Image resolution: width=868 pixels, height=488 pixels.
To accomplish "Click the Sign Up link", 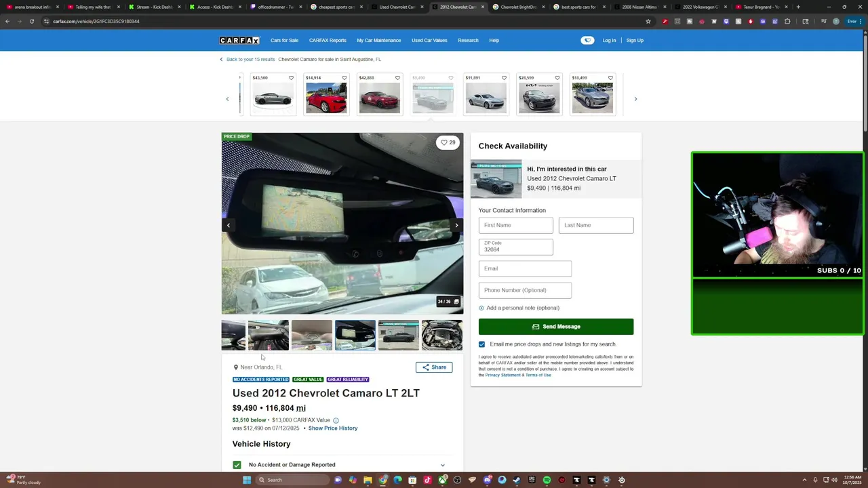I will coord(635,41).
